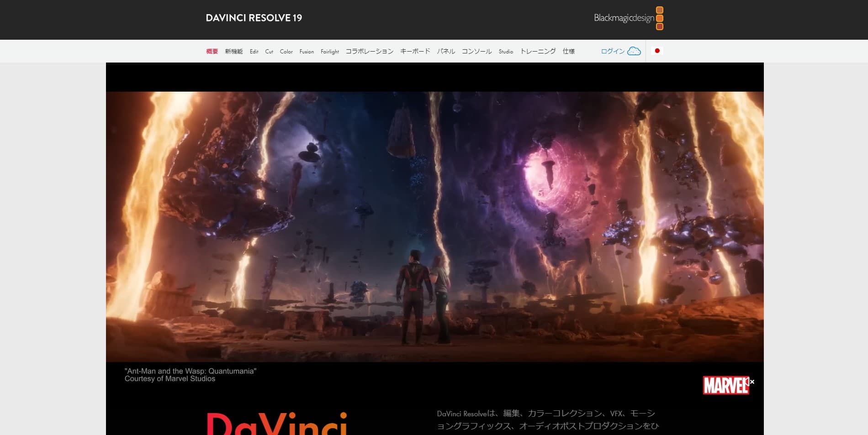The width and height of the screenshot is (868, 435).
Task: Open the Studio section
Action: (505, 51)
